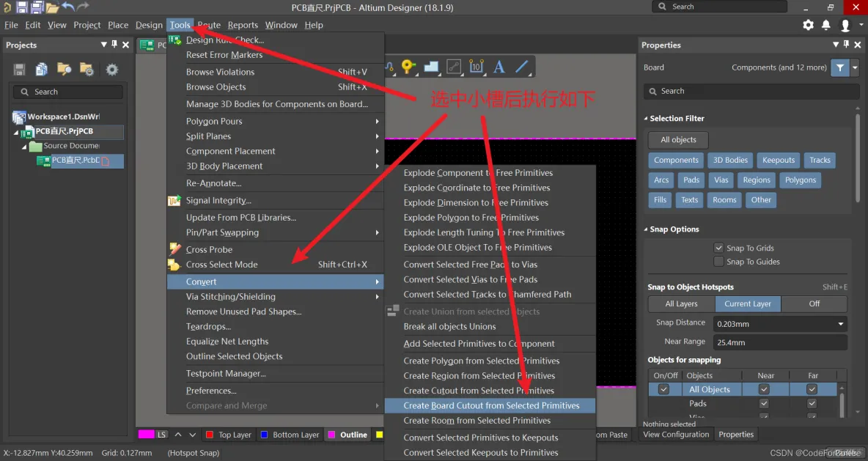Pin the Properties panel

[x=847, y=44]
